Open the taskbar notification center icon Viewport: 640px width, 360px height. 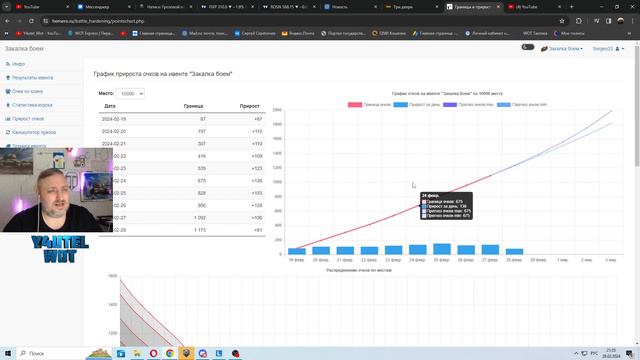[x=630, y=353]
